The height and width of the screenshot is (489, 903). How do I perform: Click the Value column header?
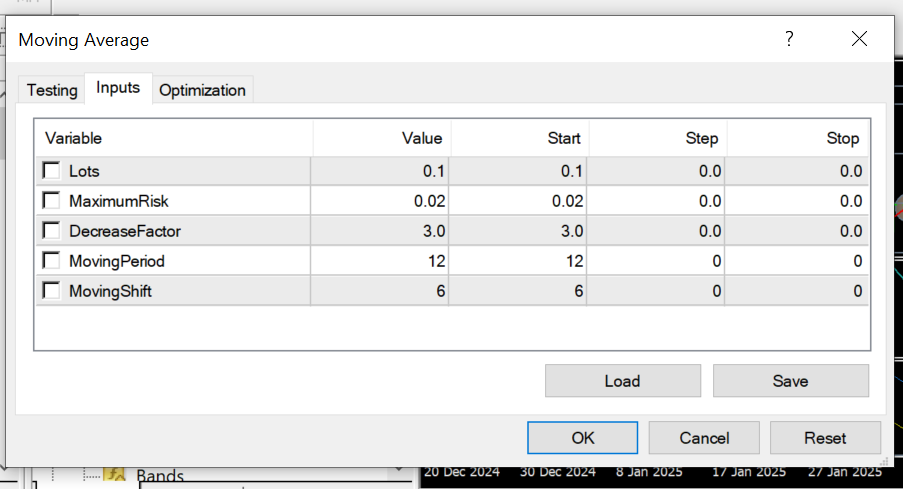382,138
